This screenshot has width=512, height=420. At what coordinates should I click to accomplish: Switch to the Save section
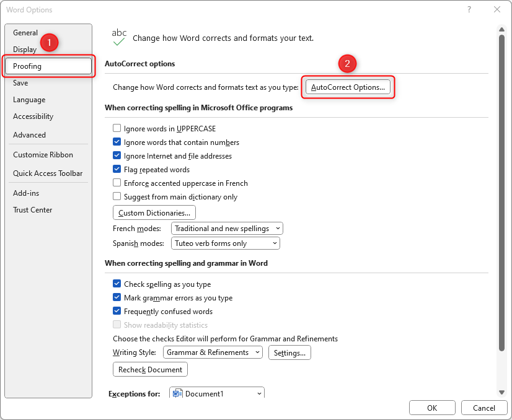[x=20, y=82]
